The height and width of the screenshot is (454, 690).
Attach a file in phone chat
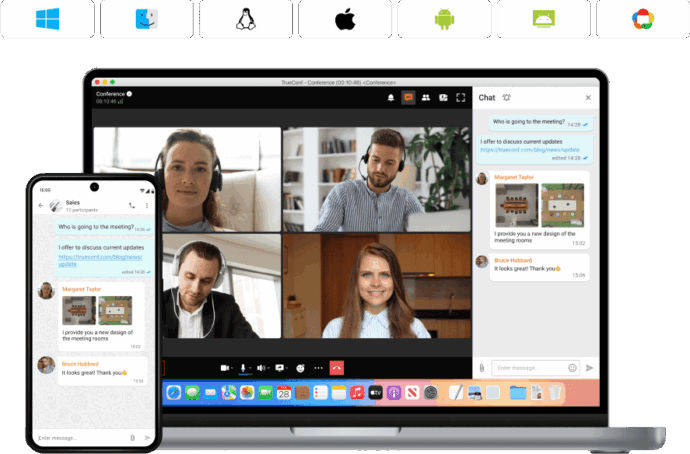click(132, 438)
